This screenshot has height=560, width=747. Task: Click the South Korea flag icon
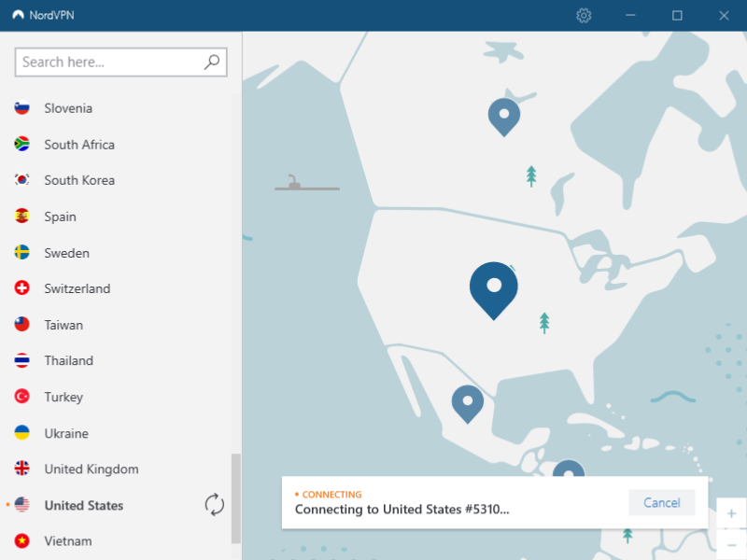pos(21,180)
